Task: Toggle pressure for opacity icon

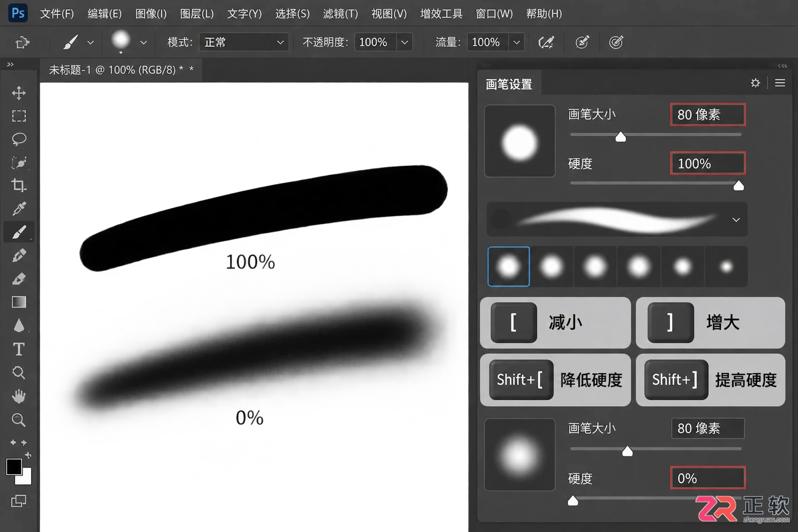Action: (546, 42)
